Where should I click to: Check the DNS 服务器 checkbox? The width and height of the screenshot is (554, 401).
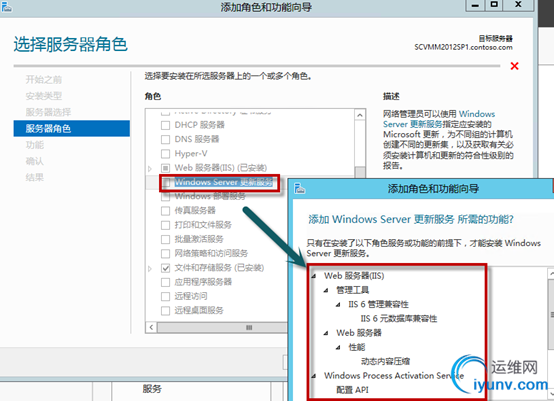165,139
